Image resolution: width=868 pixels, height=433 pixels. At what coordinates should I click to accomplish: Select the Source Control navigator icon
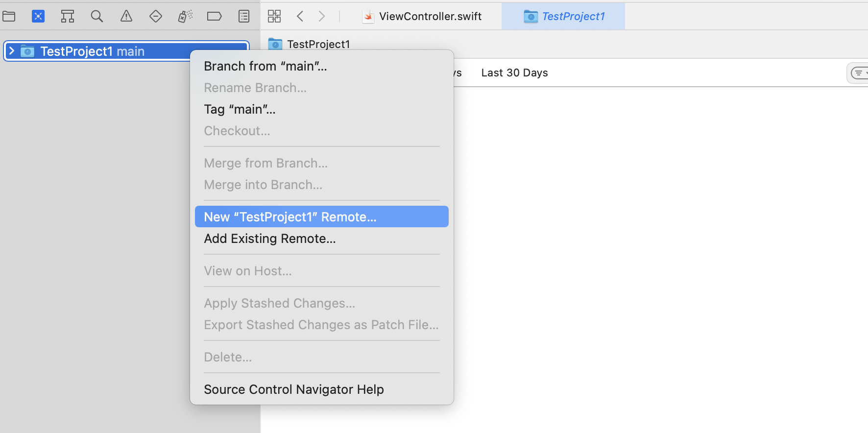point(38,16)
